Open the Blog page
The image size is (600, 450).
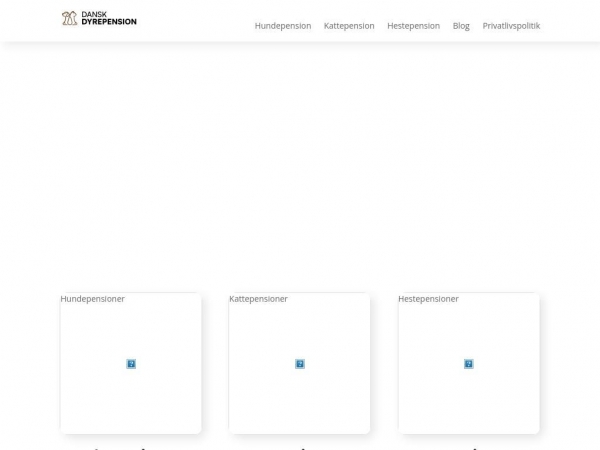(x=461, y=26)
